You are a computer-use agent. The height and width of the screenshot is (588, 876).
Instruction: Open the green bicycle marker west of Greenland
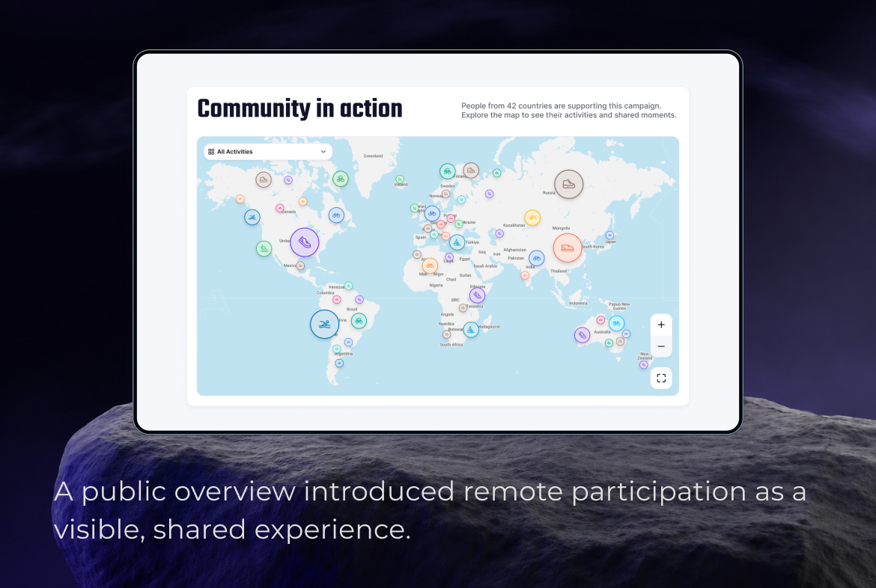[340, 179]
